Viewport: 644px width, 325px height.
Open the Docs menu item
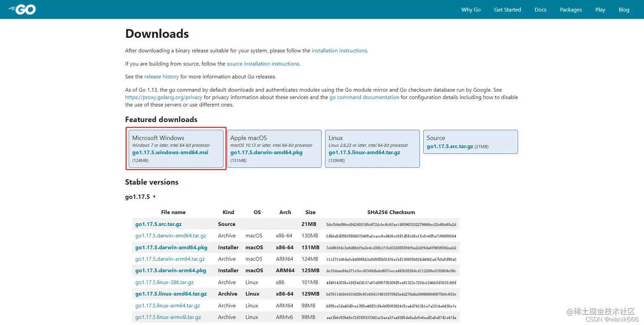click(540, 10)
